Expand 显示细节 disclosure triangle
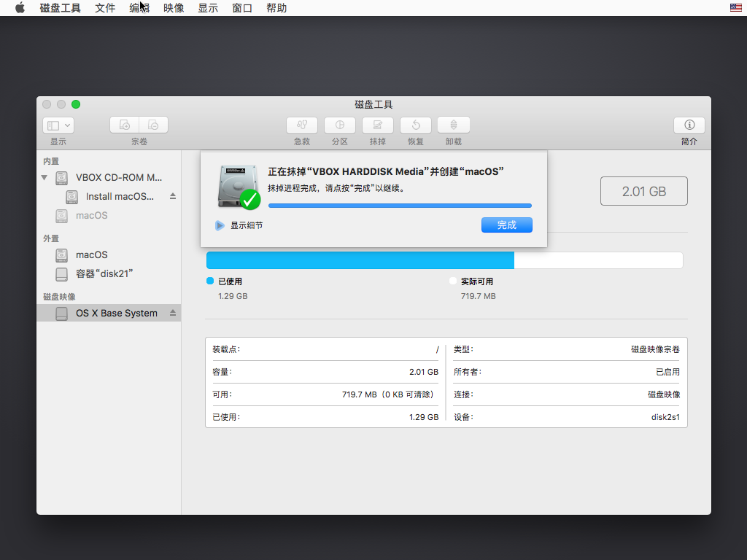This screenshot has width=747, height=560. (219, 225)
